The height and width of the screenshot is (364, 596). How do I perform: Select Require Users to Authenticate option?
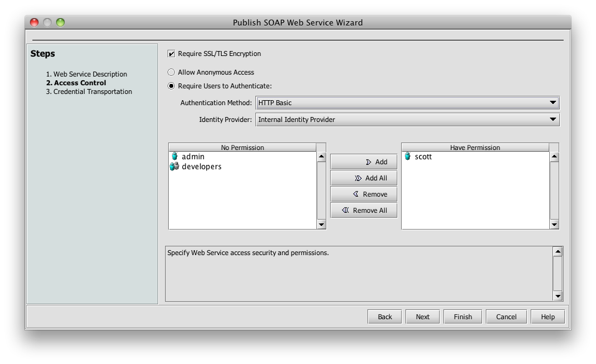[x=172, y=86]
